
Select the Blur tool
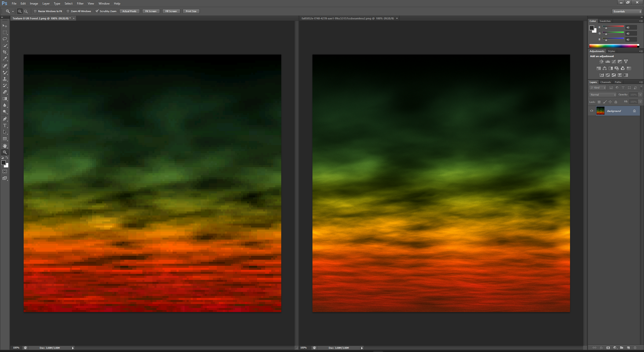click(5, 106)
